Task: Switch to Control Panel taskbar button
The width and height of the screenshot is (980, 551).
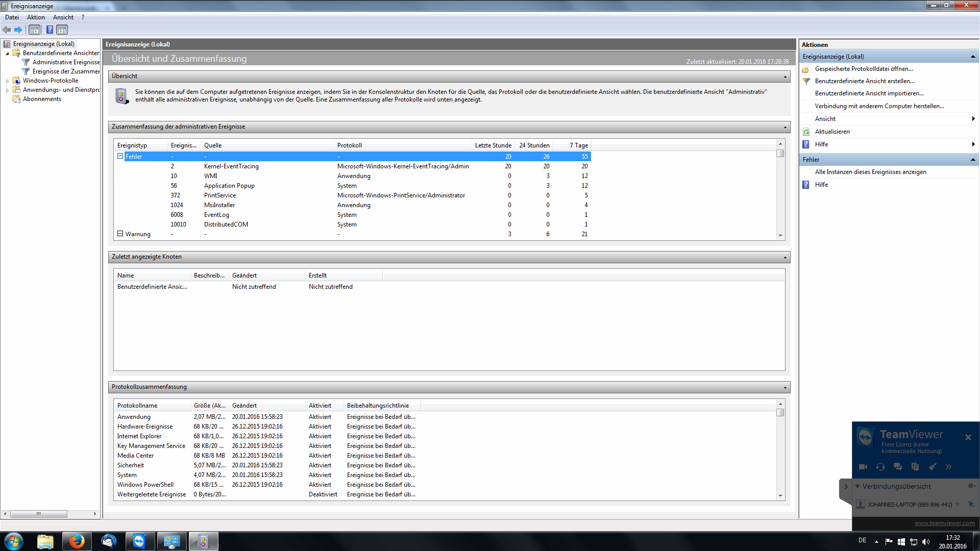Action: 171,541
